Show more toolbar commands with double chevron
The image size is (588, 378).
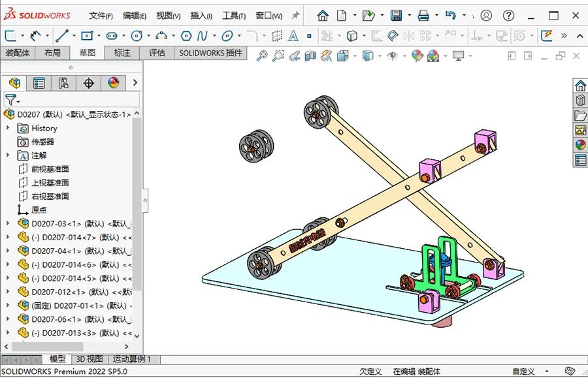[564, 36]
